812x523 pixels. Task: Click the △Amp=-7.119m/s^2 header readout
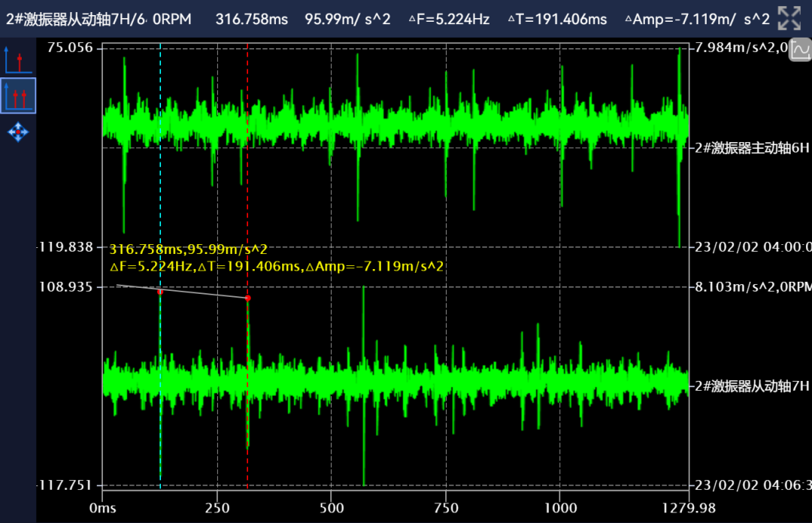pos(697,19)
